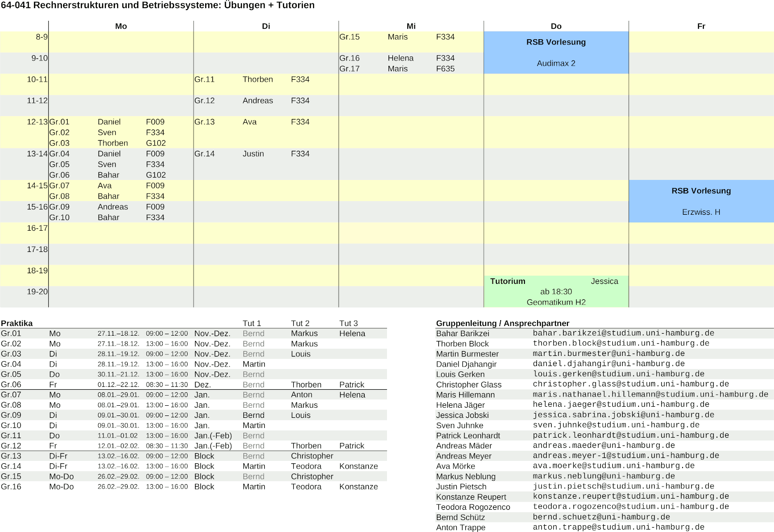This screenshot has height=532, width=774.
Task: Click 'Dez.' in Praktika Gr.06 row
Action: coord(203,385)
